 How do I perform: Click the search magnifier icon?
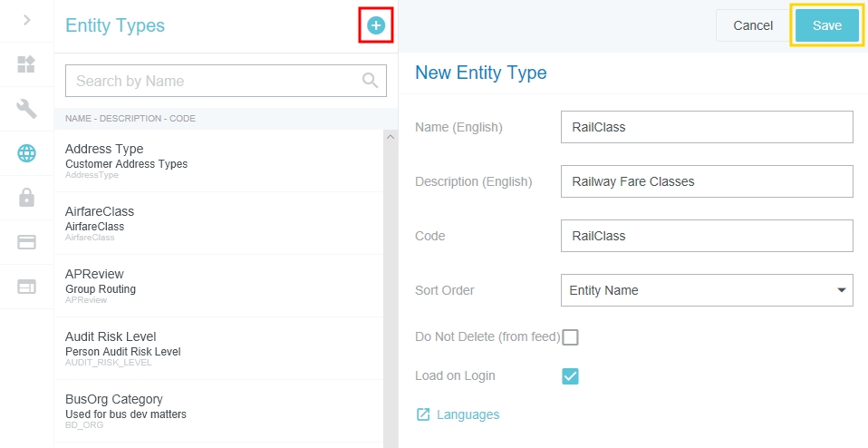click(x=370, y=81)
